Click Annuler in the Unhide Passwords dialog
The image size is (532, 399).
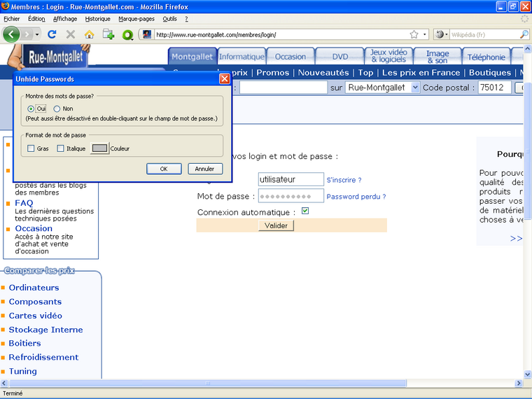pyautogui.click(x=205, y=169)
